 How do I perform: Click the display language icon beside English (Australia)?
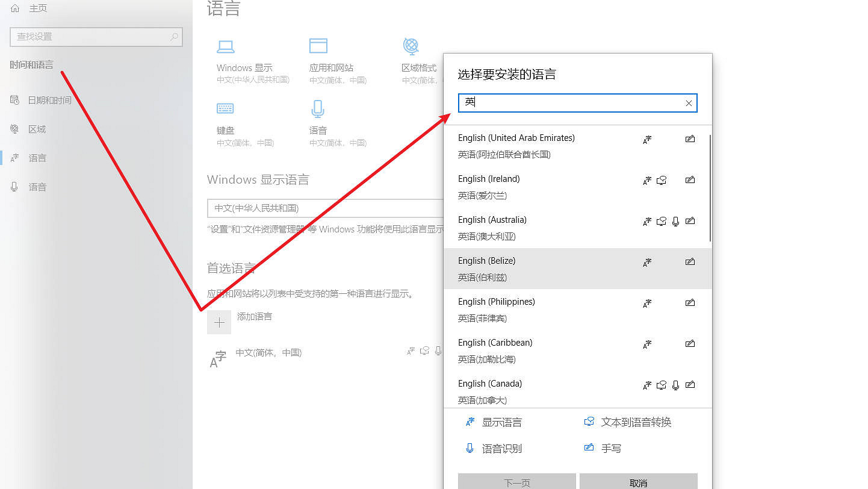[x=646, y=221]
